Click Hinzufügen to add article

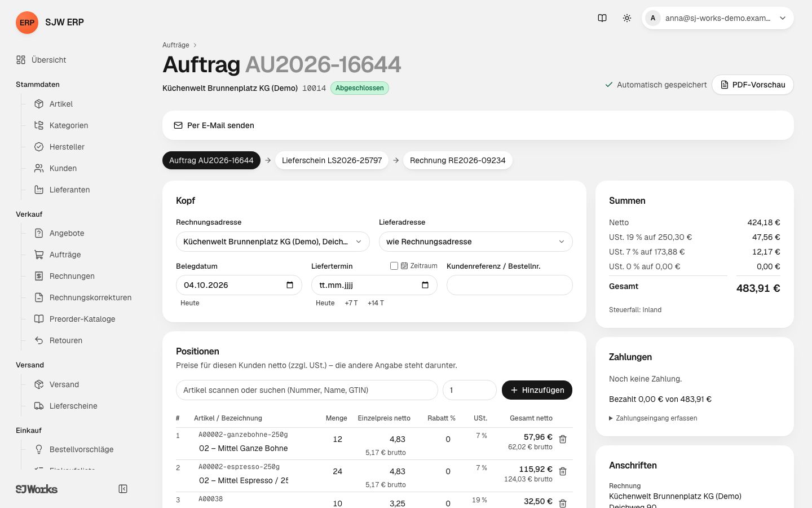pyautogui.click(x=537, y=390)
